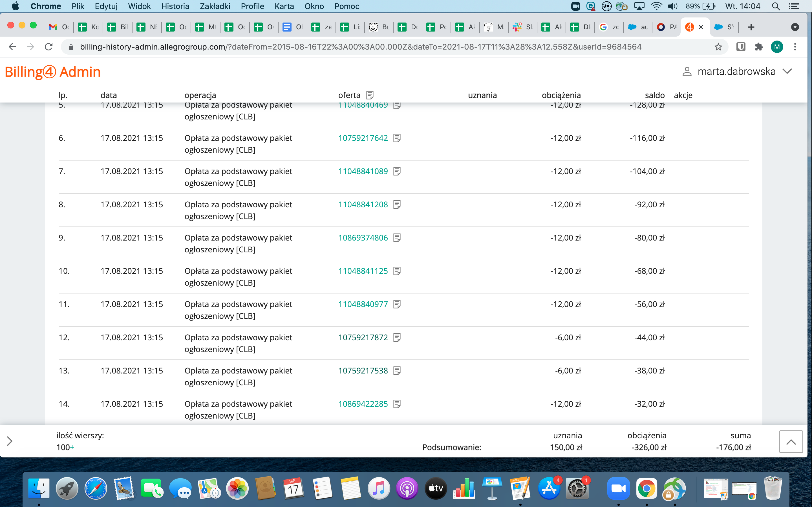
Task: Open offer link 11048841089
Action: (363, 171)
